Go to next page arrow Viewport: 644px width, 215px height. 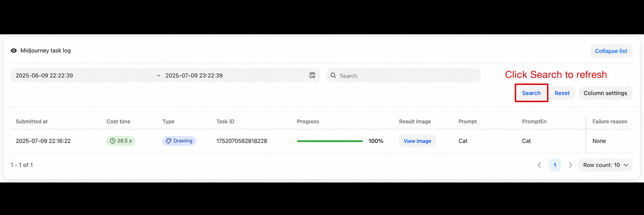[570, 165]
